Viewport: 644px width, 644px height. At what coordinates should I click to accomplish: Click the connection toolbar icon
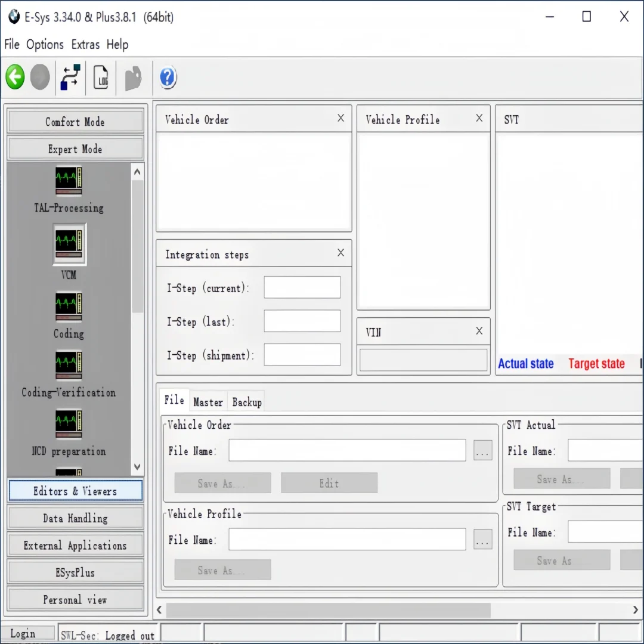pos(70,77)
